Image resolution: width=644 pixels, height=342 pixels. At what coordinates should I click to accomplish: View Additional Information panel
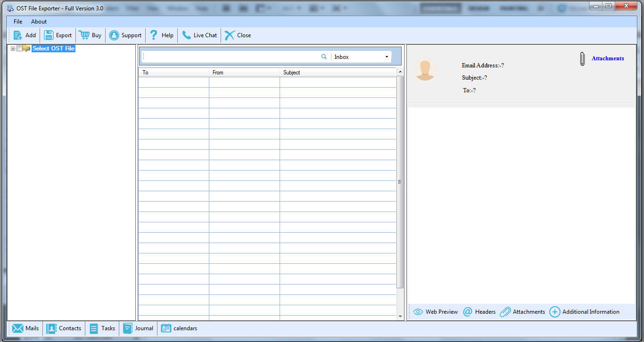[585, 312]
